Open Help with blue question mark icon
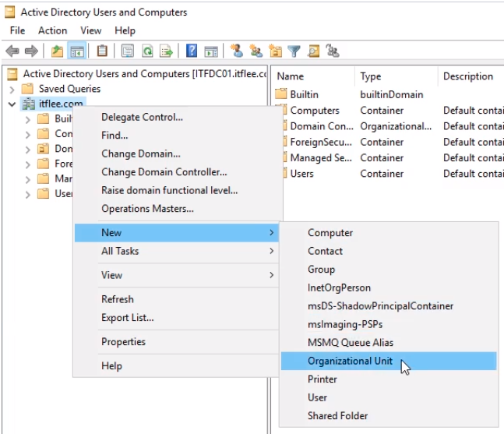 pos(192,51)
